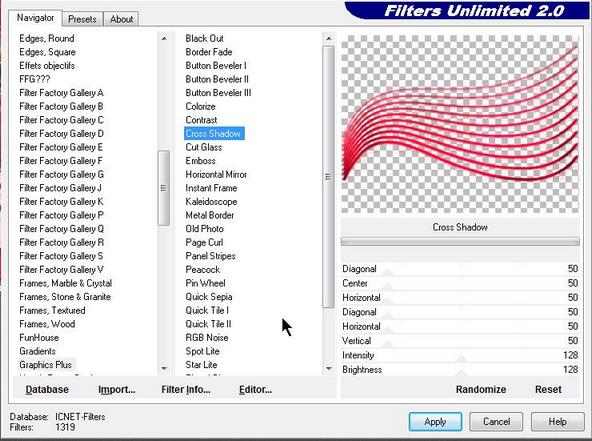Select the Emboss filter
This screenshot has height=441, width=592.
tap(200, 161)
